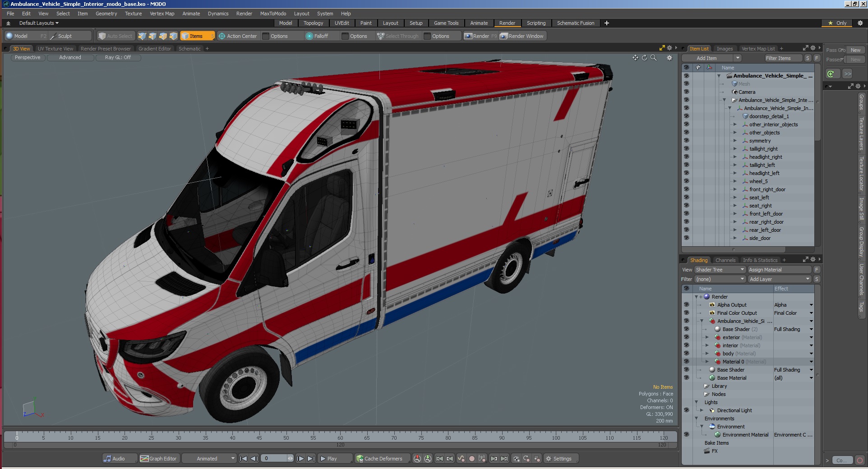This screenshot has height=469, width=868.
Task: Select Edges selection mode icon
Action: tap(152, 36)
